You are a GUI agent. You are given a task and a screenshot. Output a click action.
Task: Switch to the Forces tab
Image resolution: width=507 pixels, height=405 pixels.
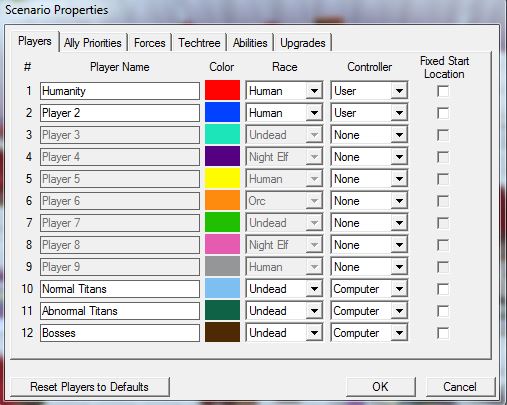pos(149,43)
